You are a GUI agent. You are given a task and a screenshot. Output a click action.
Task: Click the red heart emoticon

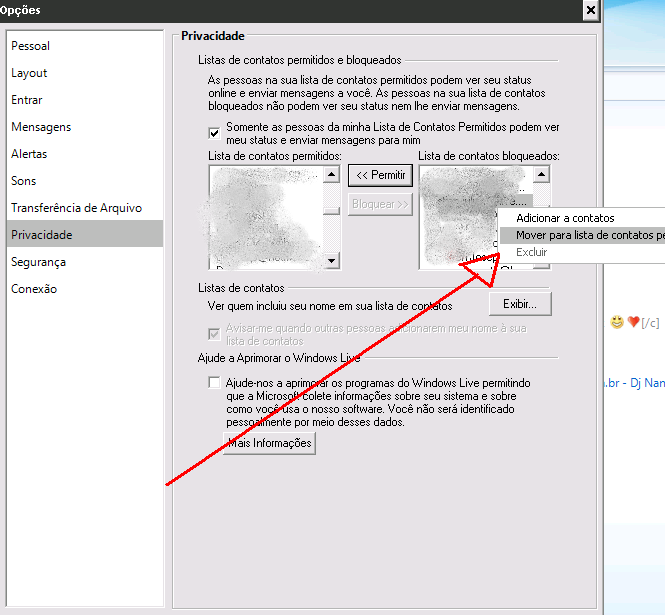(633, 322)
